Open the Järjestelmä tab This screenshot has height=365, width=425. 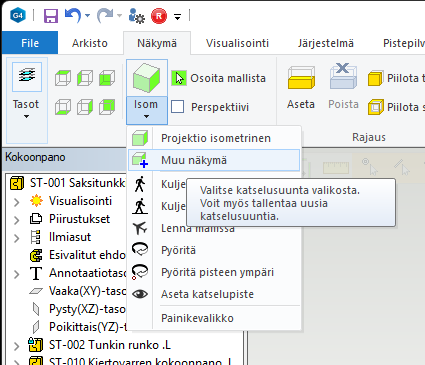click(326, 43)
